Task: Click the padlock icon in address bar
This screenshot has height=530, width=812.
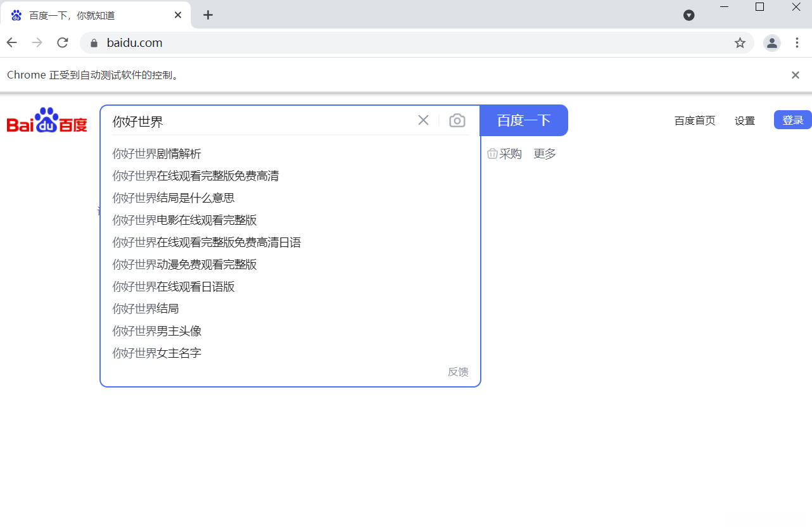Action: [x=92, y=42]
